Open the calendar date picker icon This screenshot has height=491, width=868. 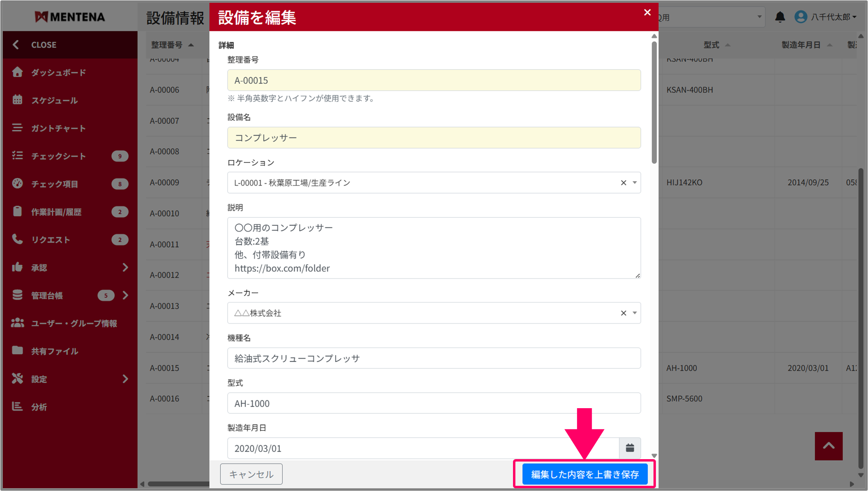click(630, 448)
